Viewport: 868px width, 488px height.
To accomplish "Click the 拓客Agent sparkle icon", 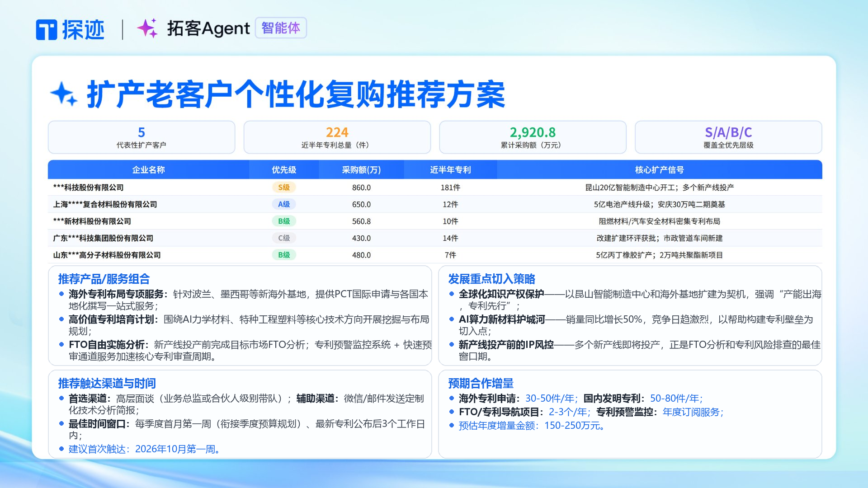I will (147, 28).
